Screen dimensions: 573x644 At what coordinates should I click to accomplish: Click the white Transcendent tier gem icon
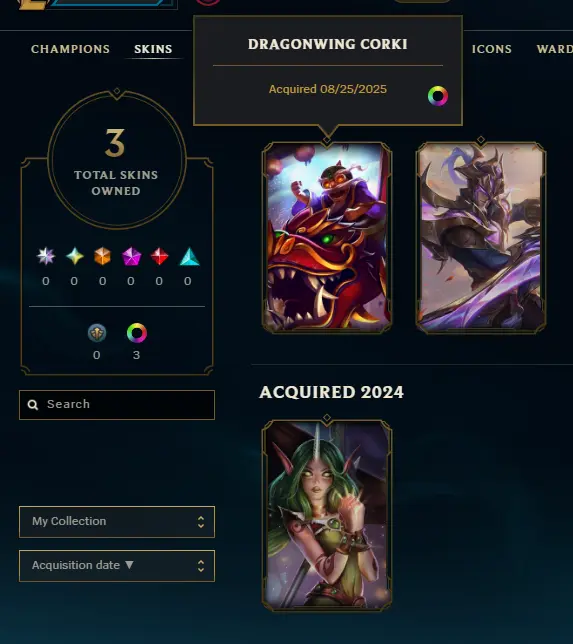pyautogui.click(x=46, y=256)
